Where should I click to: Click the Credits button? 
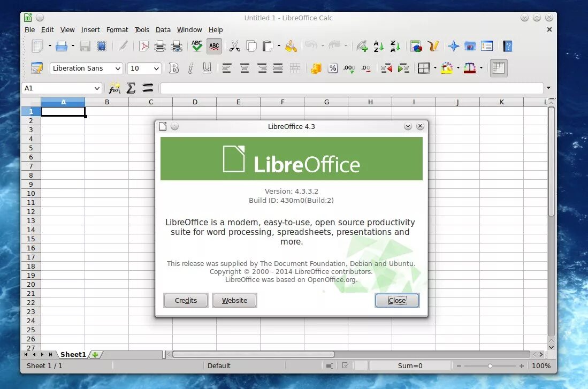pyautogui.click(x=186, y=301)
